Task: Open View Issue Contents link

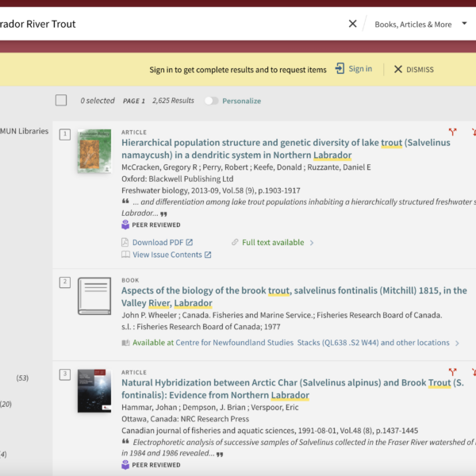Action: [167, 255]
